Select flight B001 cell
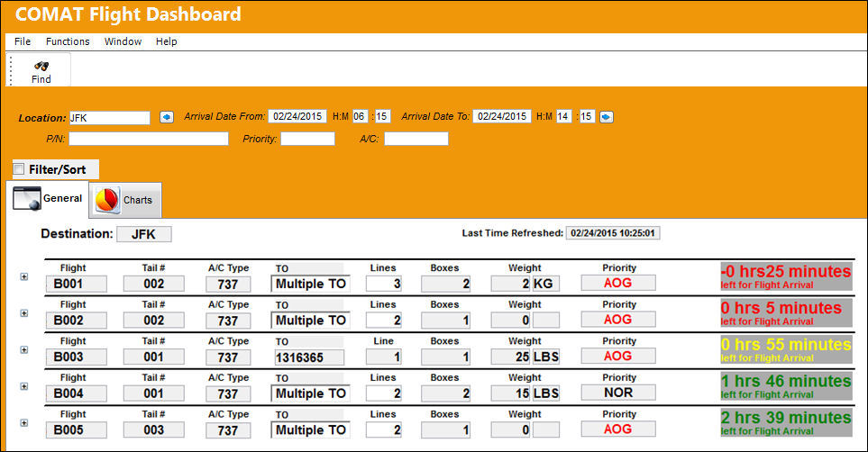The width and height of the screenshot is (868, 452). [77, 284]
